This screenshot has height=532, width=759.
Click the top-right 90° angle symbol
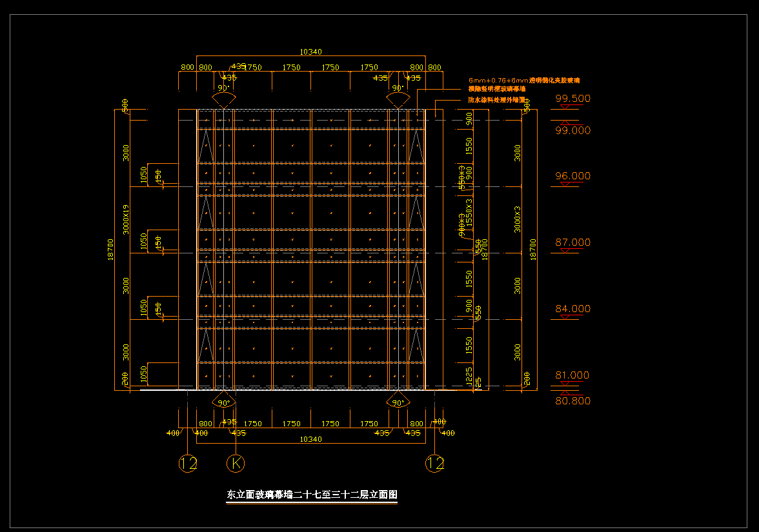click(398, 96)
